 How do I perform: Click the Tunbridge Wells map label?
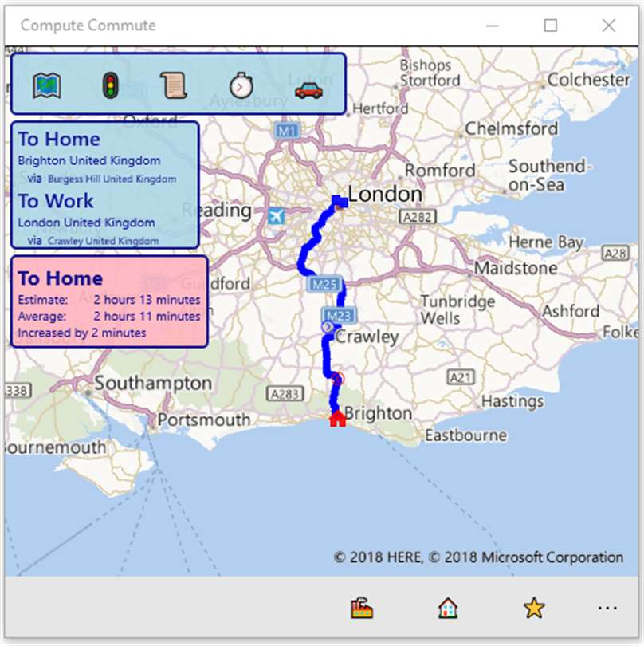tap(457, 309)
